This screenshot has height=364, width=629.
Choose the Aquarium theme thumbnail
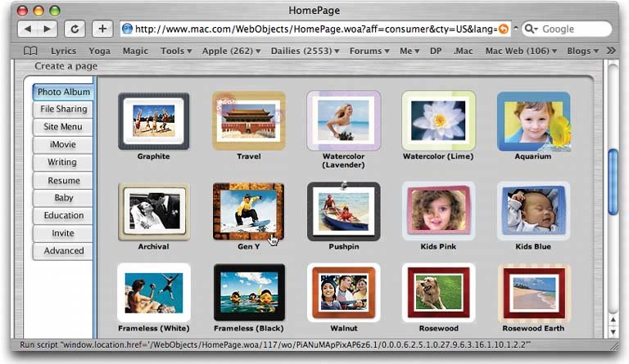tap(533, 122)
